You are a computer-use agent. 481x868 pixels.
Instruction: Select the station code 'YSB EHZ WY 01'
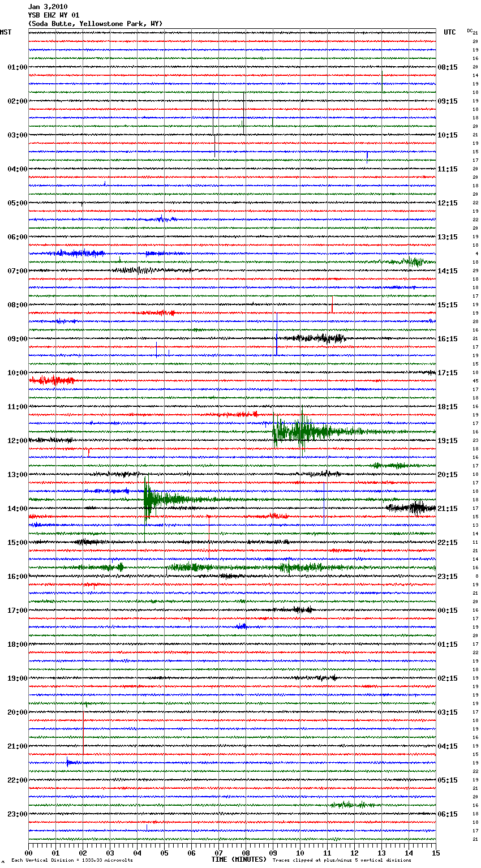pyautogui.click(x=54, y=15)
